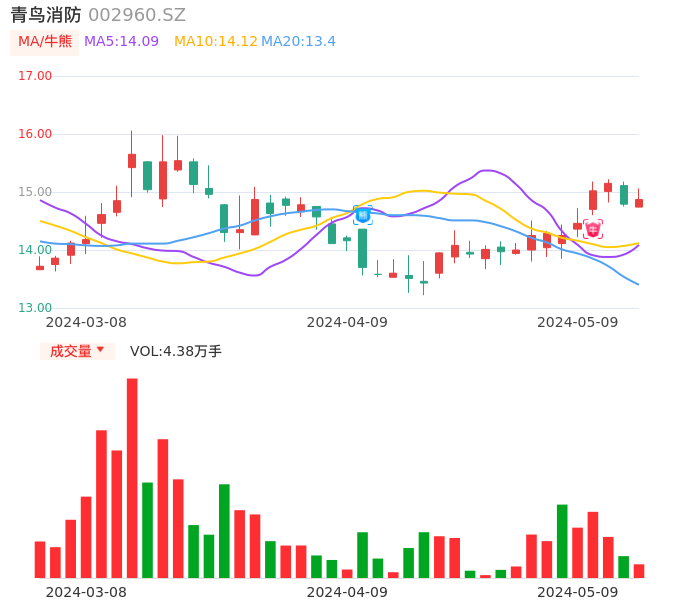686x606 pixels.
Task: Click the 16.00 price axis label
Action: 35,134
